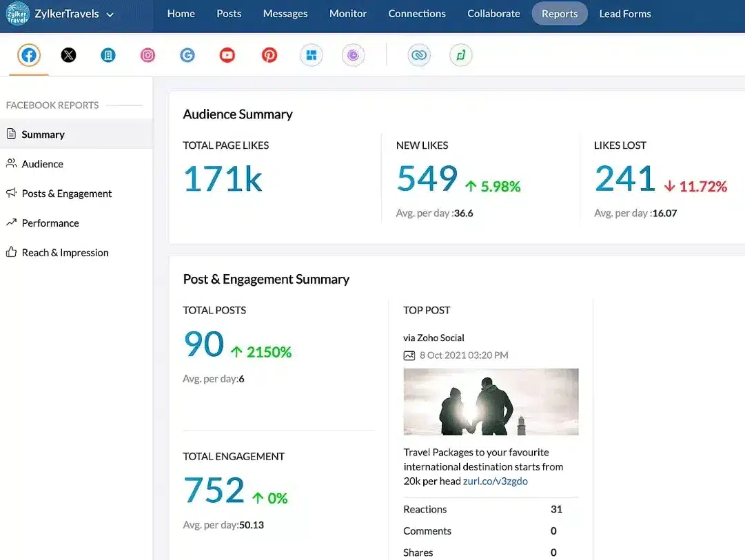
Task: Open the Audience report
Action: [x=43, y=163]
